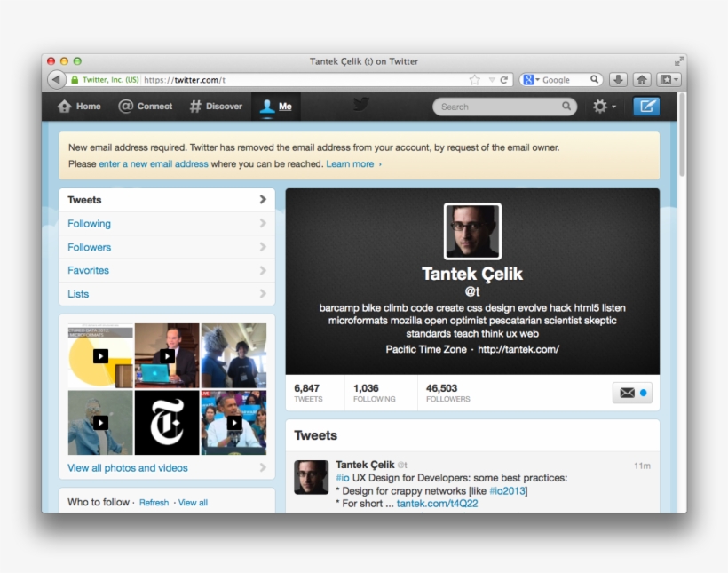Open the #io2013 hashtag link
Screen dimensions: 728x573
507,491
